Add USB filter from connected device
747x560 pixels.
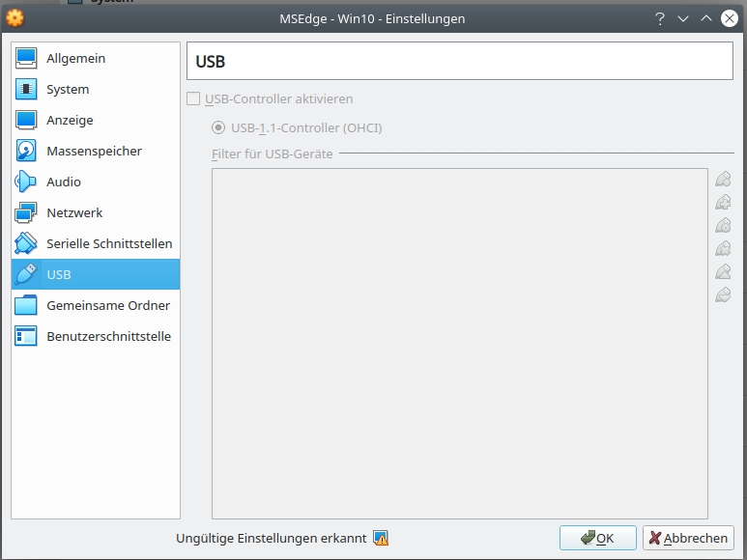click(x=723, y=202)
